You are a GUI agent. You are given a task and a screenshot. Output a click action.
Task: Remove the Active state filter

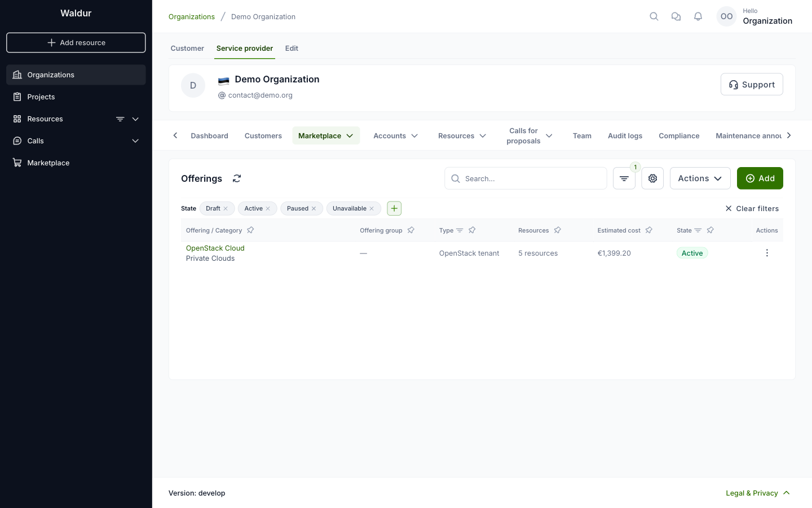(268, 209)
